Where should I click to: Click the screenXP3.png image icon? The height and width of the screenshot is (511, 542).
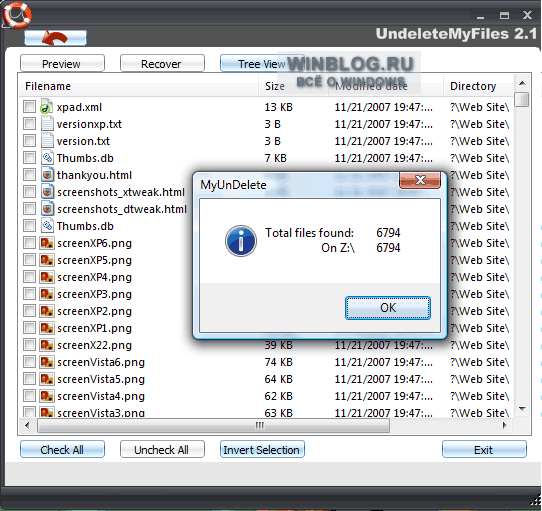[47, 294]
